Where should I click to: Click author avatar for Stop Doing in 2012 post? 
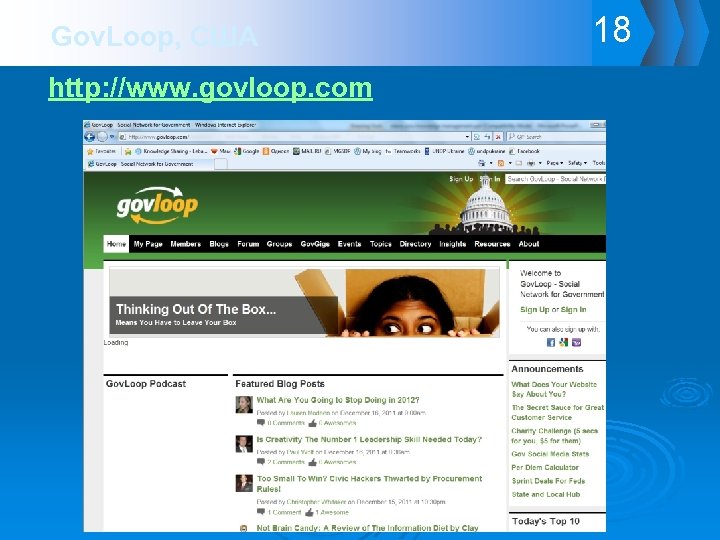[244, 405]
